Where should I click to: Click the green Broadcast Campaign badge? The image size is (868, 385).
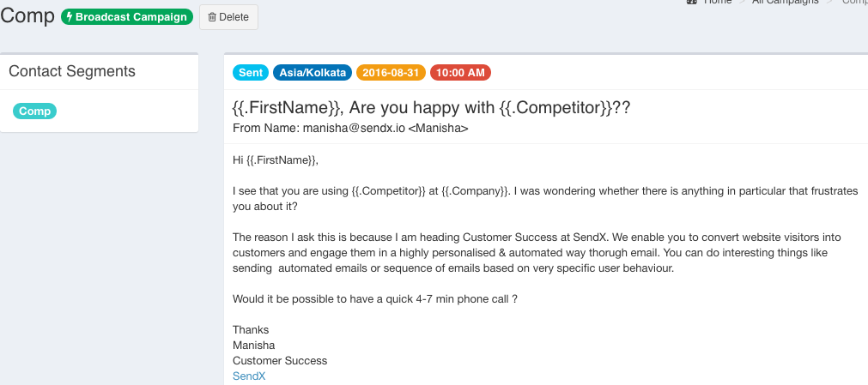coord(127,16)
